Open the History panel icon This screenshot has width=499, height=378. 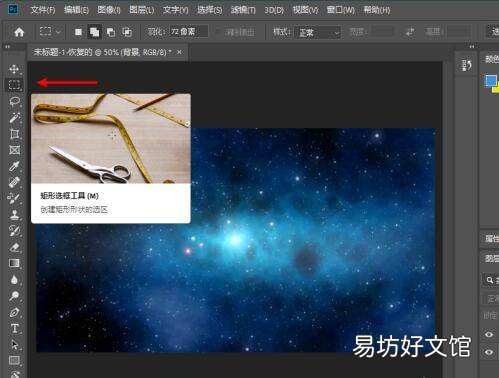pyautogui.click(x=467, y=65)
